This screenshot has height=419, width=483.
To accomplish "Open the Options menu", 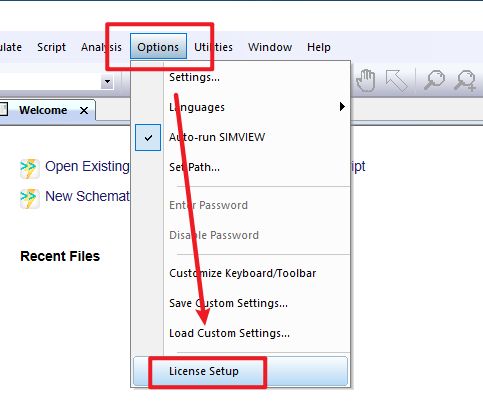I will pyautogui.click(x=158, y=46).
